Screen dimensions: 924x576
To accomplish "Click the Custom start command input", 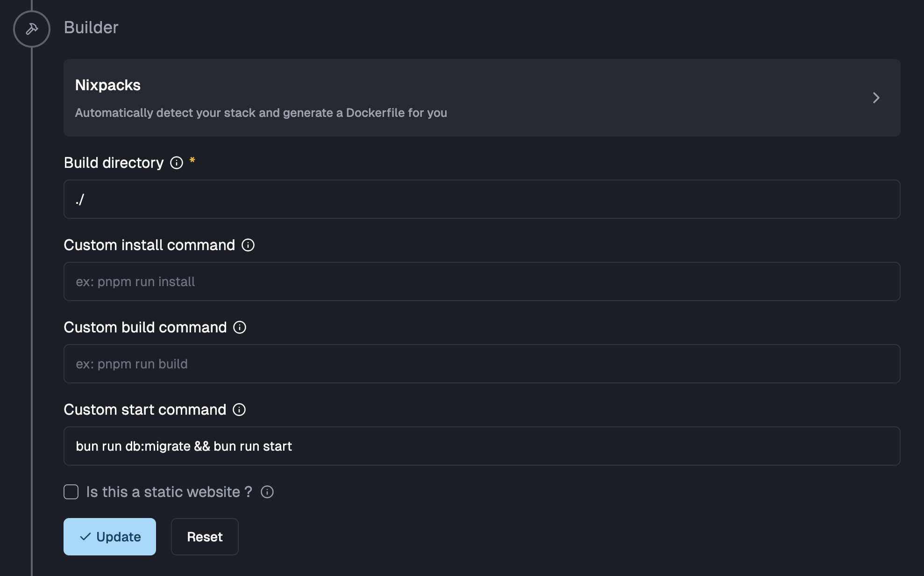I will coord(482,446).
